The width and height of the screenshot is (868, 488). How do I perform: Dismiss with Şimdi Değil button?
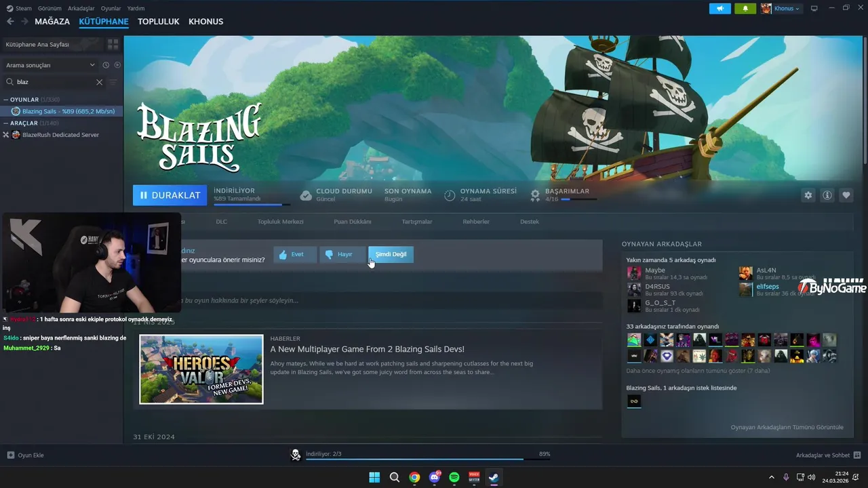(391, 254)
